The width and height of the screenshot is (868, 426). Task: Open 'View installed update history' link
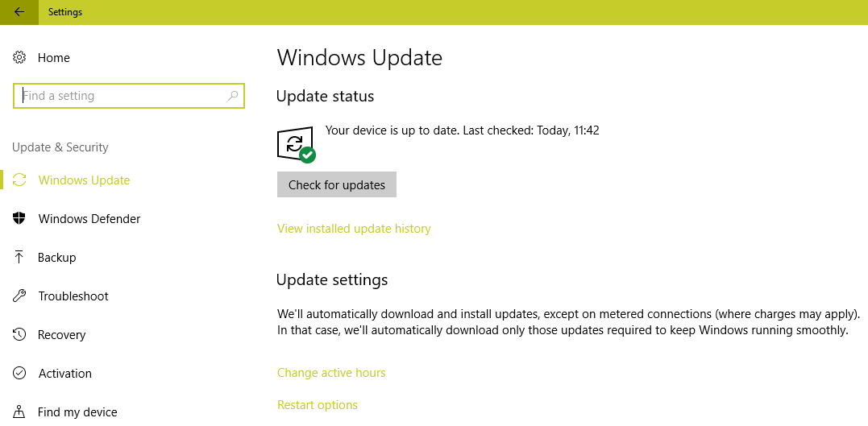coord(354,229)
